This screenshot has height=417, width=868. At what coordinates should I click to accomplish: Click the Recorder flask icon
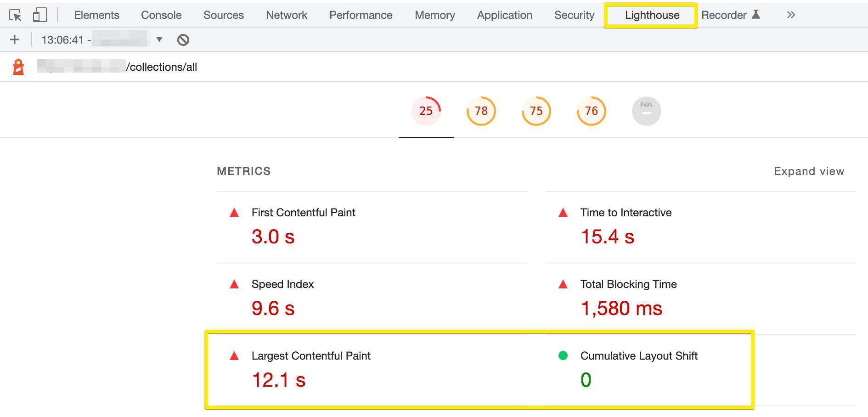pos(756,14)
